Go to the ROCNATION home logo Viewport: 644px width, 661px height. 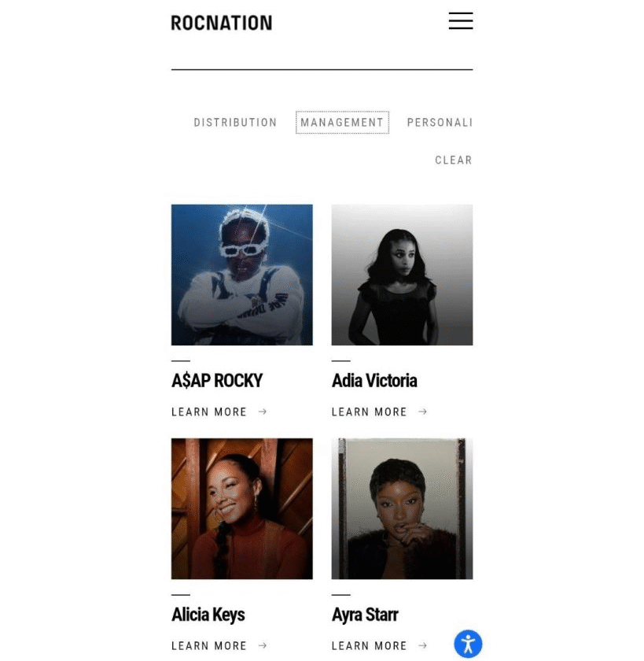tap(222, 23)
